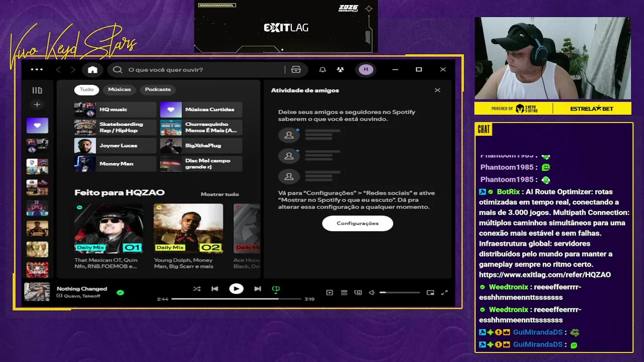Open the miniplayer icon
This screenshot has width=644, height=362.
pos(430,293)
